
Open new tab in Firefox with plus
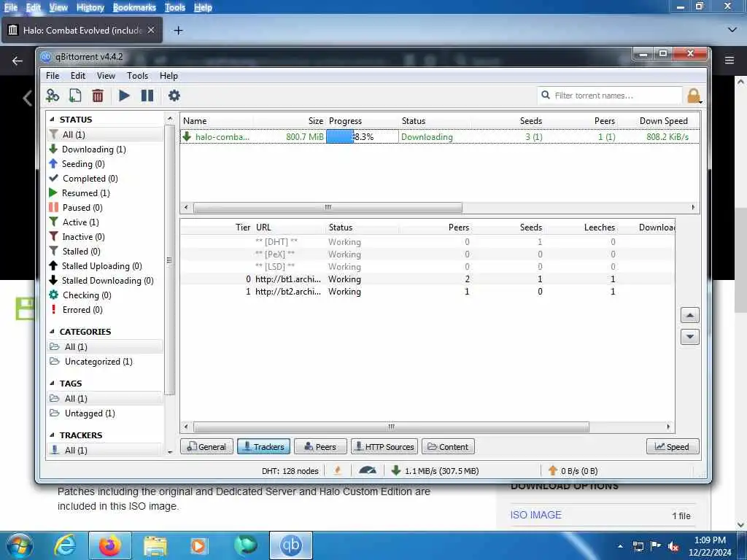[178, 31]
